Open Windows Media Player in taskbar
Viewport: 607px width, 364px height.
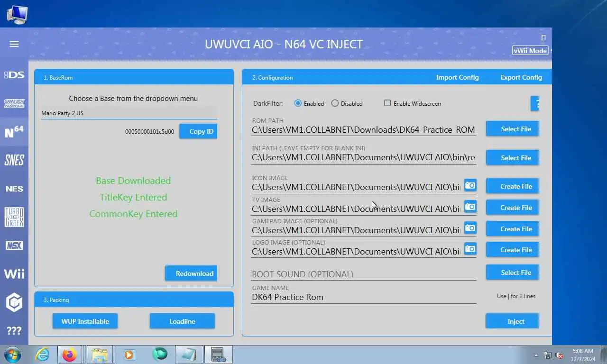click(x=129, y=355)
